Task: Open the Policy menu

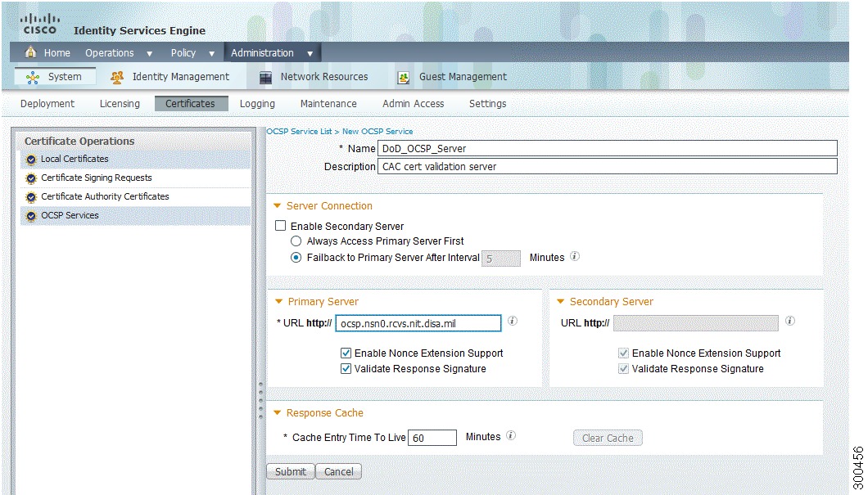Action: click(183, 53)
